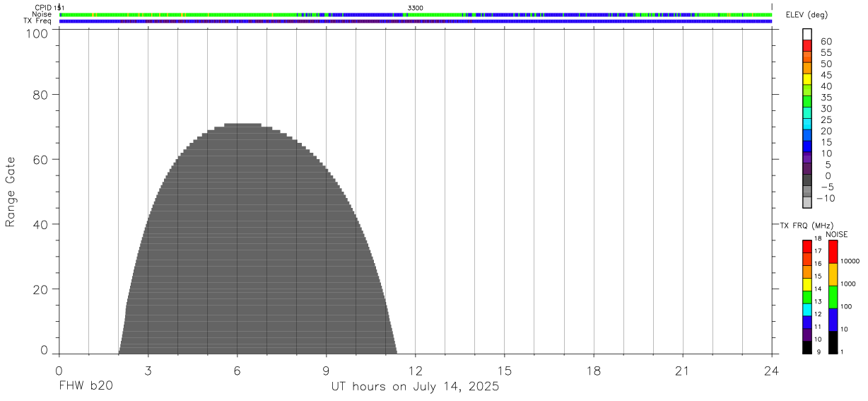Select the blue TX FRQ swatch between 12 and 11
868x401 pixels.
pos(807,322)
